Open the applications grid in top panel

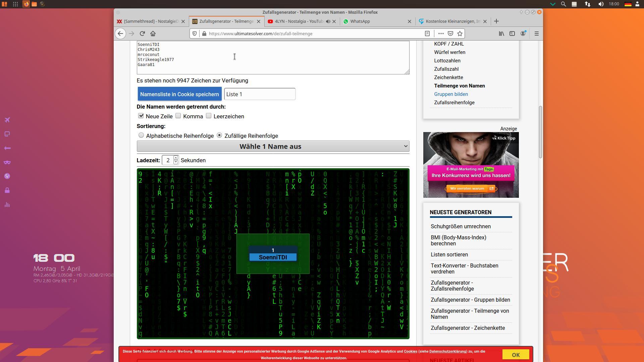tap(15, 4)
